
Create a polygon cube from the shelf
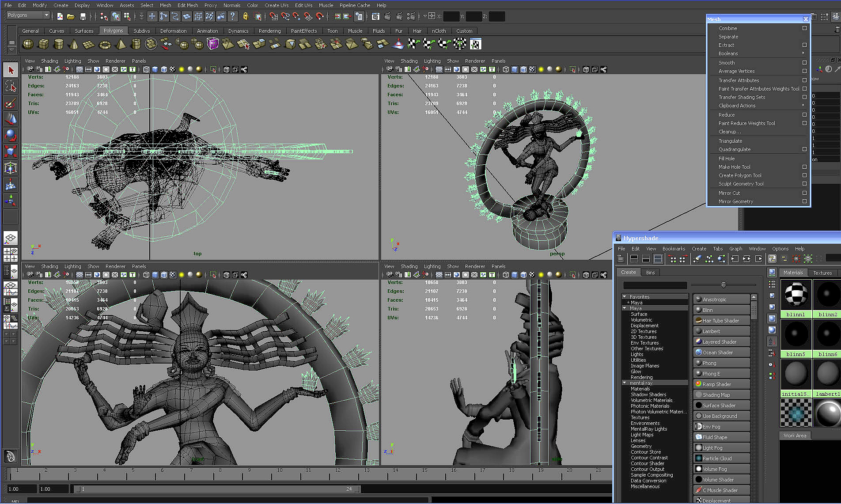click(43, 44)
